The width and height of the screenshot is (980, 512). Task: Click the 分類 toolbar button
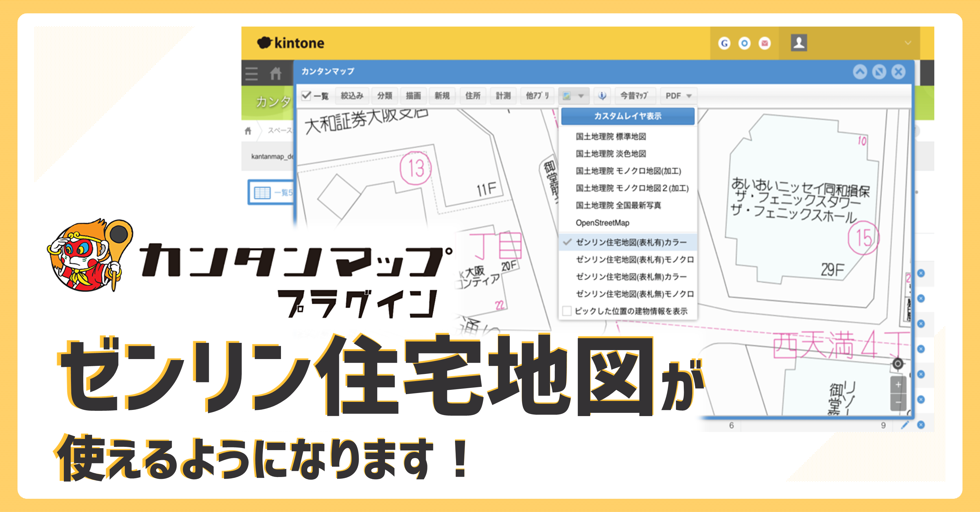point(385,96)
